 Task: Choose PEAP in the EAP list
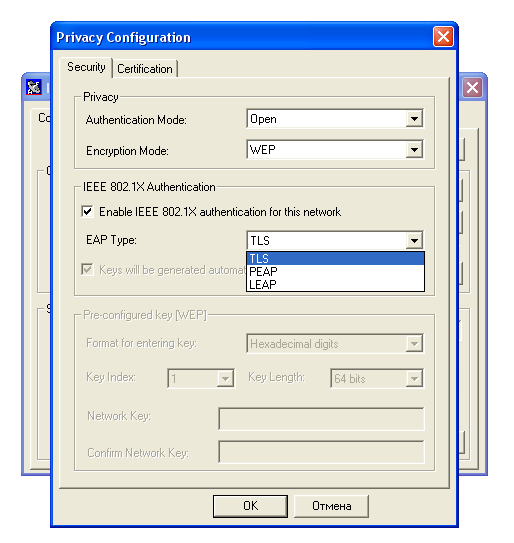335,272
